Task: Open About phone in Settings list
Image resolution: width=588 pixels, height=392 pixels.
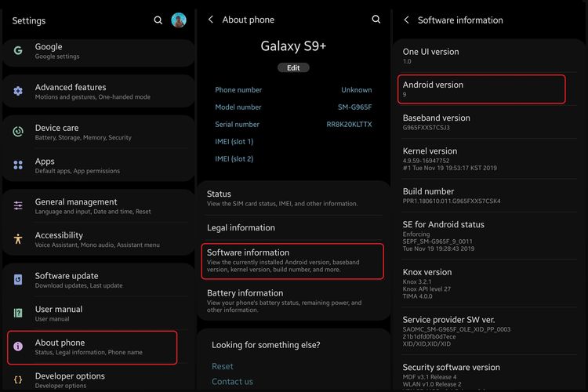Action: pos(93,347)
